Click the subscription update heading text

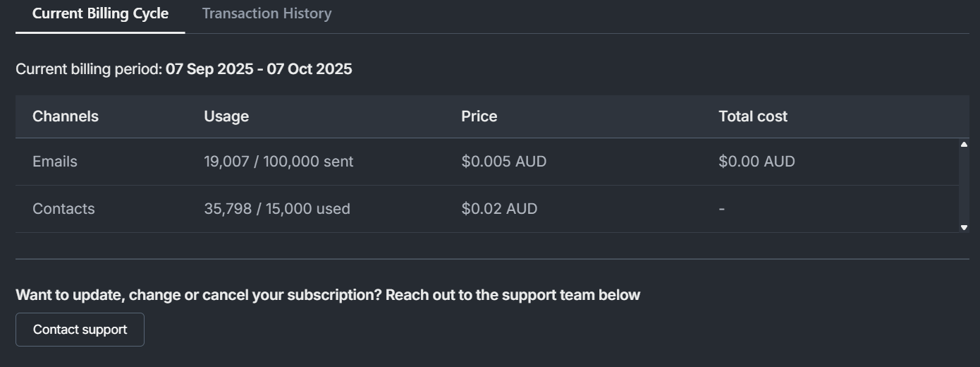tap(328, 295)
